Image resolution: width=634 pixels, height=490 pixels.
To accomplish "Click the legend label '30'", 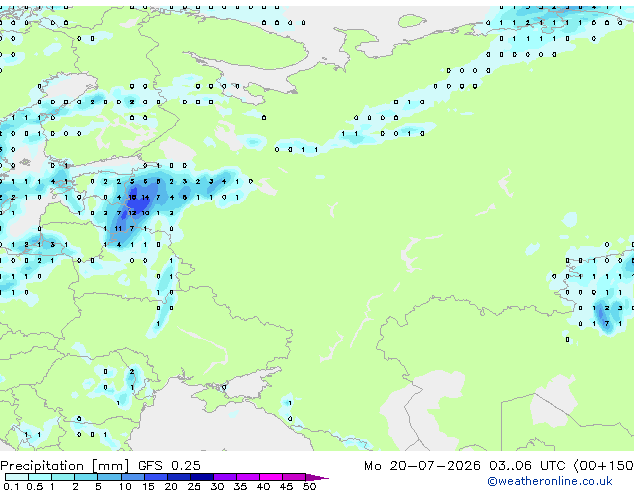I will 217,486.
